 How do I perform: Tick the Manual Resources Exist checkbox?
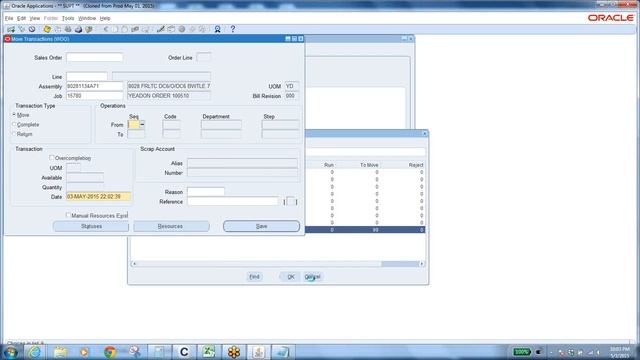tap(68, 215)
